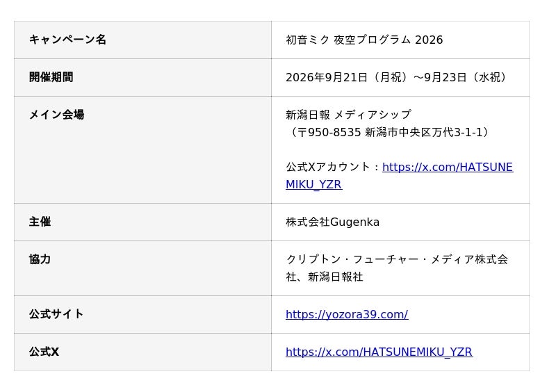Click the 公式X header cell
This screenshot has height=392, width=556.
(x=142, y=352)
